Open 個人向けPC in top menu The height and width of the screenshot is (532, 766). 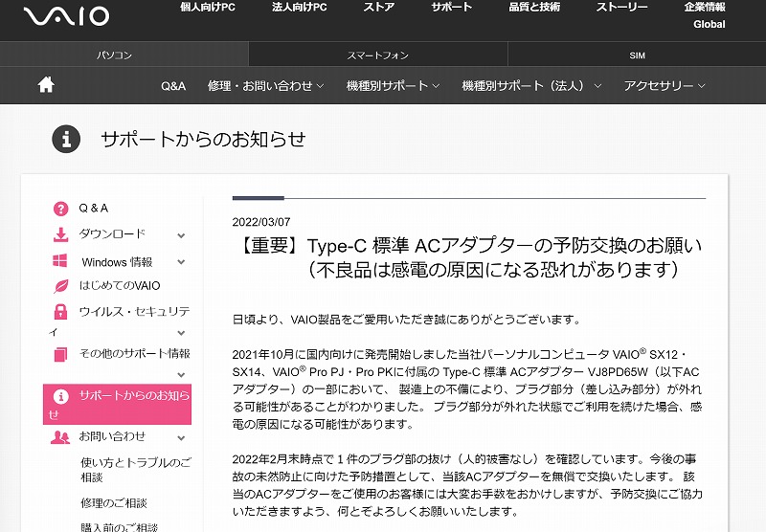click(x=208, y=7)
